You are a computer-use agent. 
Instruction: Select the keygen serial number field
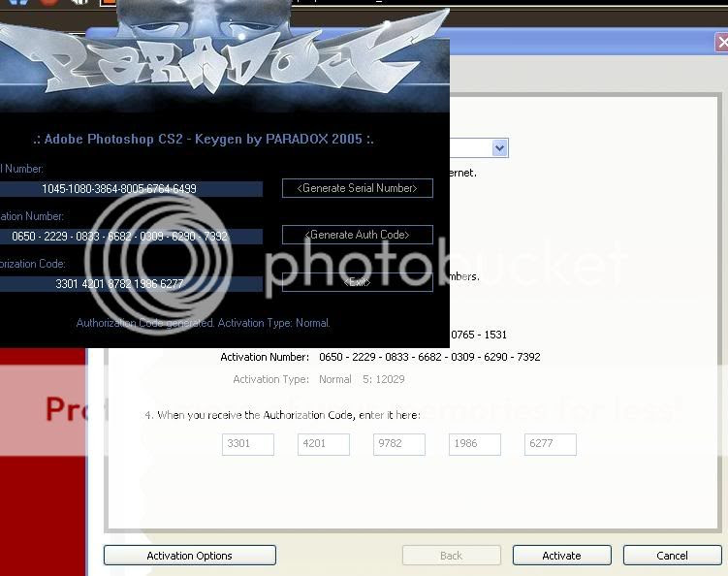tap(131, 188)
